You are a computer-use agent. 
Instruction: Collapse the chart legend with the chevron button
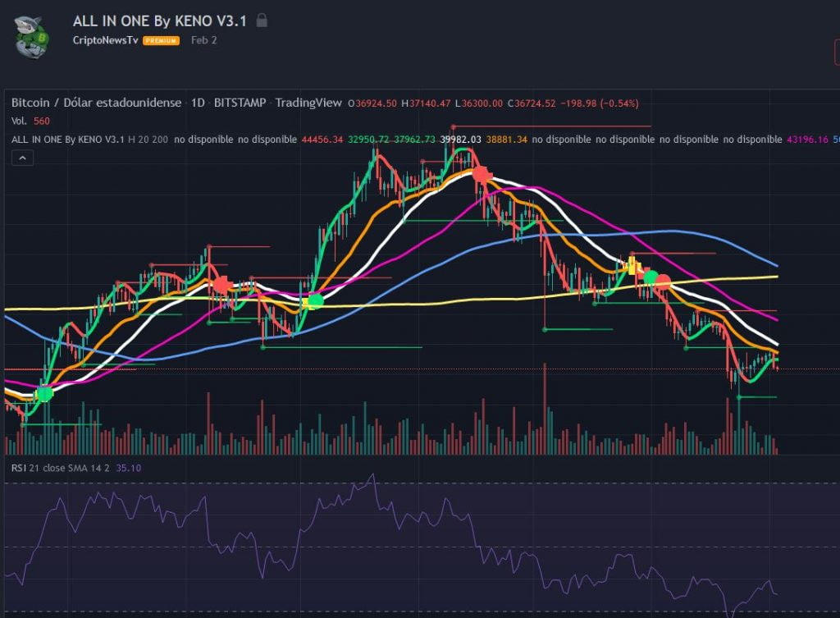coord(22,158)
